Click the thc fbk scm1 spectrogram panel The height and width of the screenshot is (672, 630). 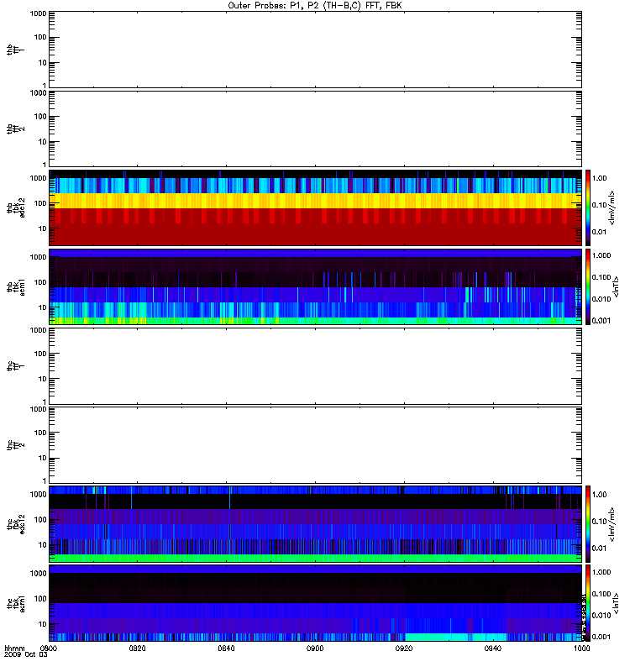point(316,602)
